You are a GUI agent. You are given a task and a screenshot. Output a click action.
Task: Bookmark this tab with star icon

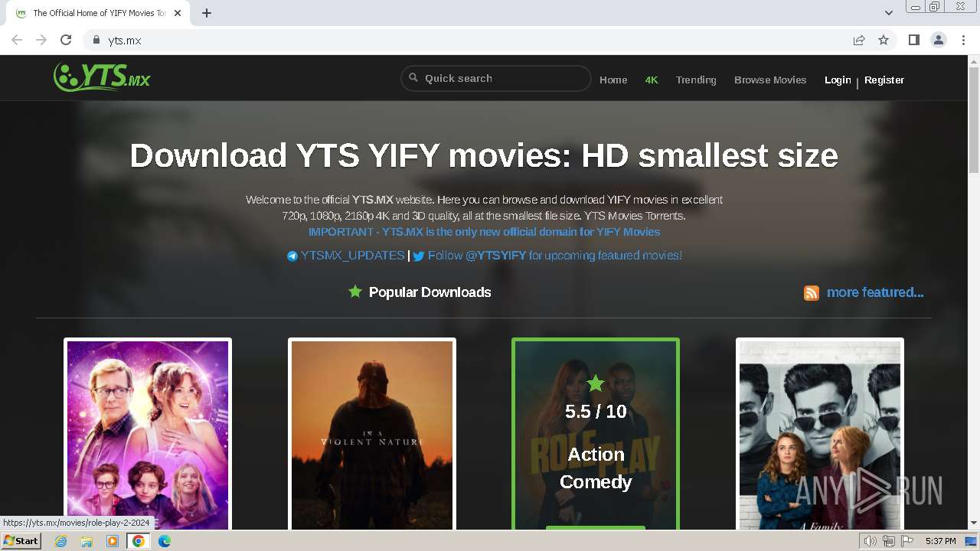(x=884, y=40)
